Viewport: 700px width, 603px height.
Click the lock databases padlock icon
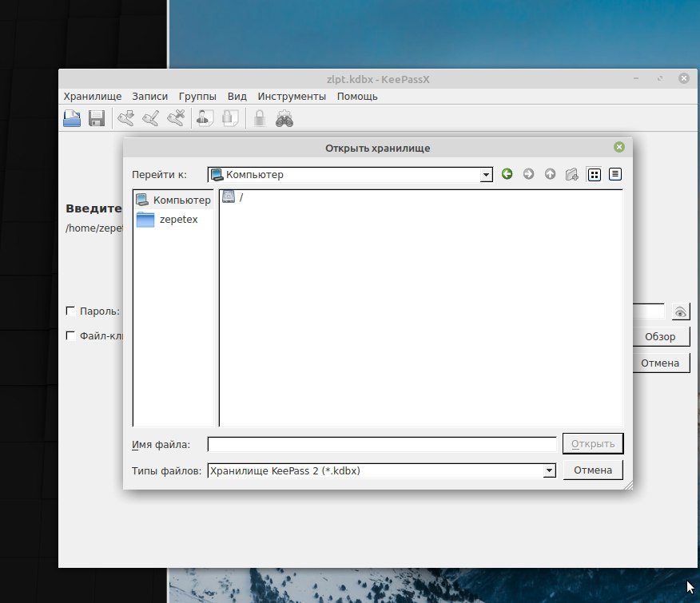[260, 118]
